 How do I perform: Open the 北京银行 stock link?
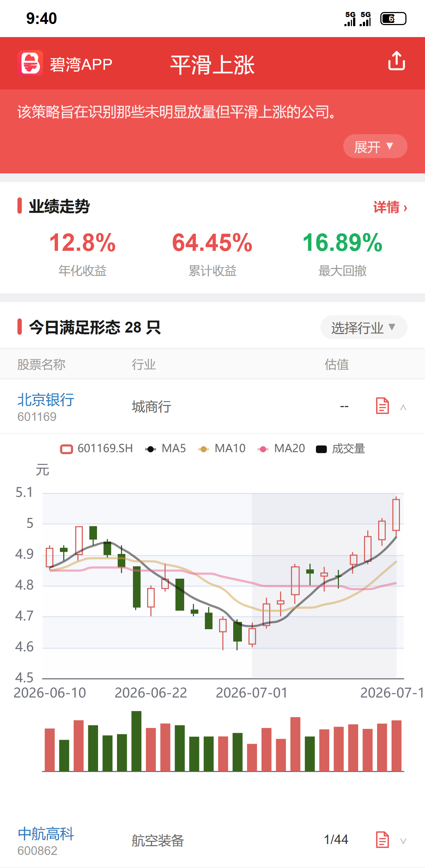point(46,400)
